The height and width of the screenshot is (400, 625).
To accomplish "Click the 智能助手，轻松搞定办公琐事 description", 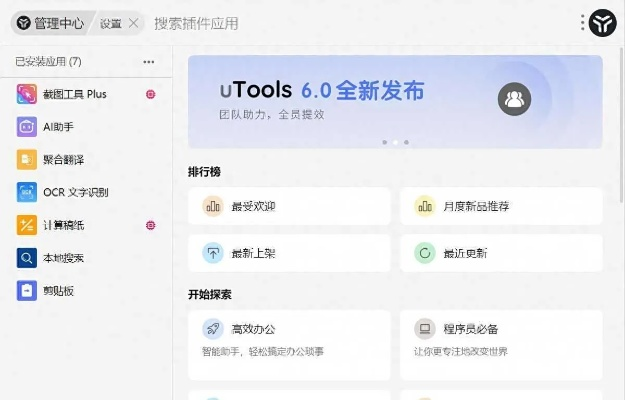I will pos(263,351).
